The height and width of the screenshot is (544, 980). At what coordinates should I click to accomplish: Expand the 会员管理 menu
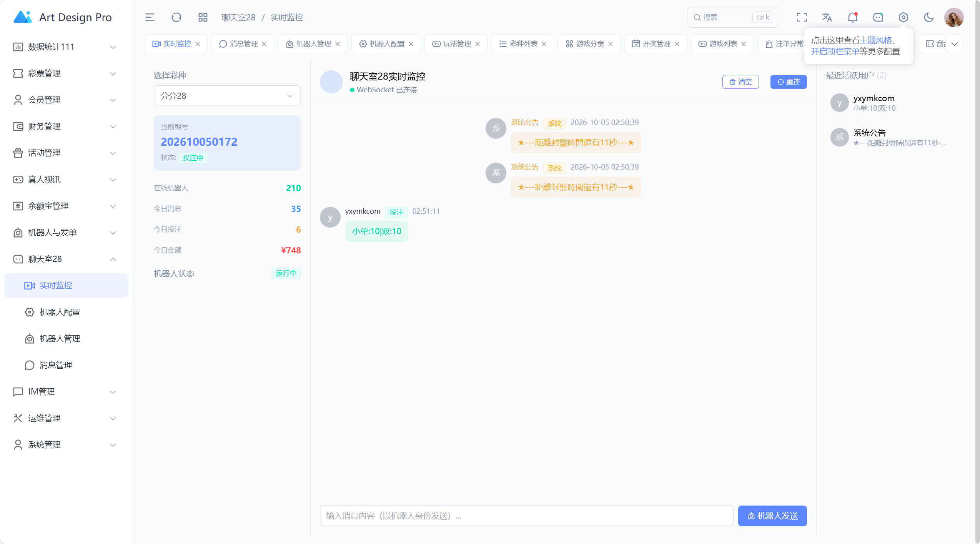pos(66,100)
